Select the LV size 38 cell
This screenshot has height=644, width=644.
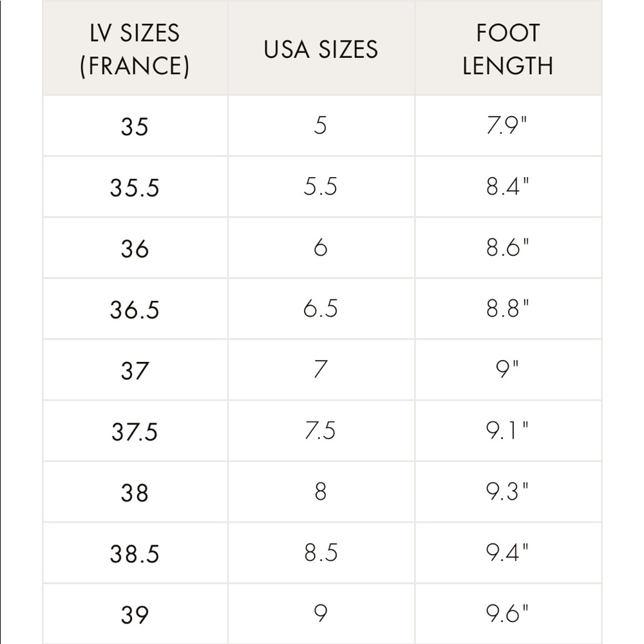pos(135,491)
